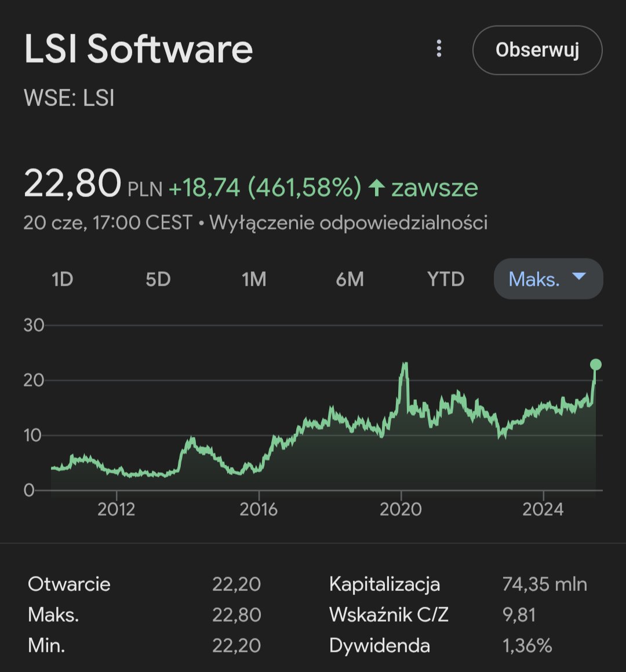Click the green endpoint dot on chart
The image size is (626, 672).
(x=595, y=364)
